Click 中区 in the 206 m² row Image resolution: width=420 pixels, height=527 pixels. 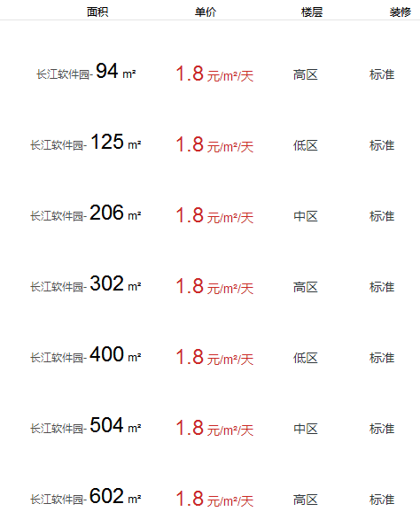coord(306,216)
